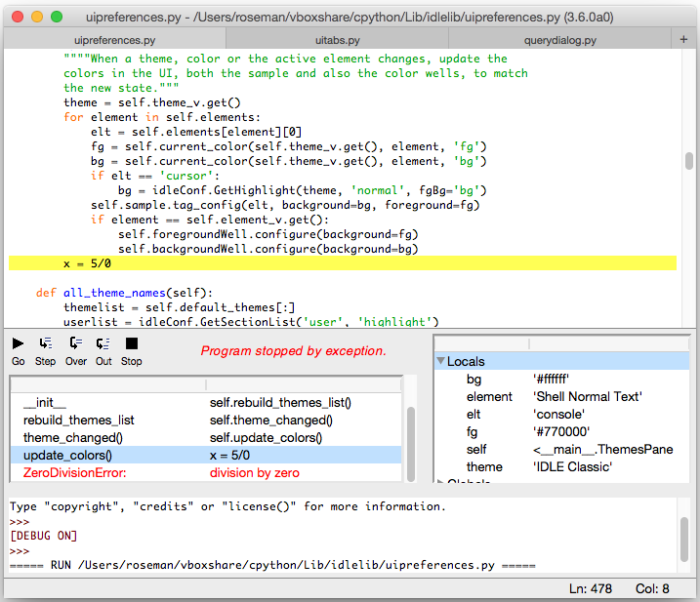Click the self.update_colors() source cell
The width and height of the screenshot is (700, 602).
click(x=266, y=438)
